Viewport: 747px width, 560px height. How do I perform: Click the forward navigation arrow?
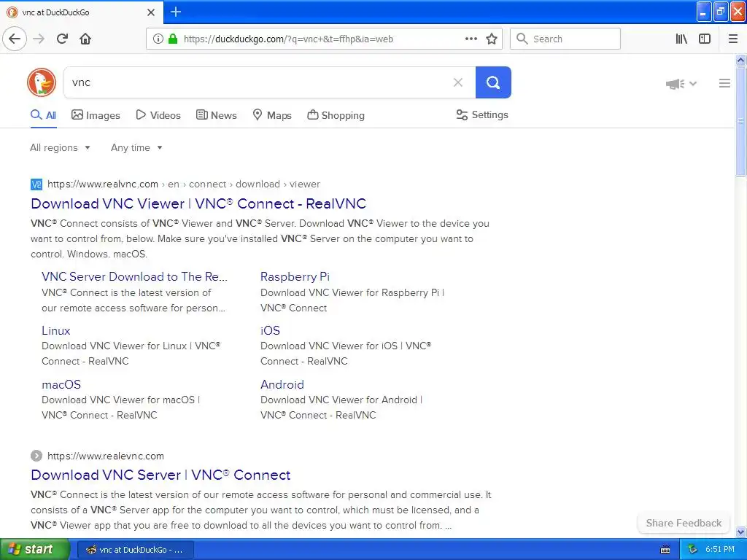point(39,39)
